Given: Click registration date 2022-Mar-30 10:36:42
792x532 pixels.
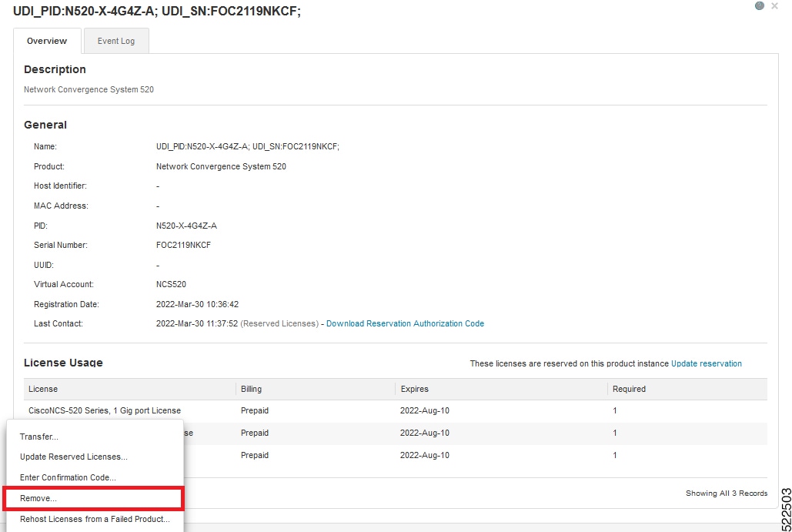Looking at the screenshot, I should click(198, 305).
